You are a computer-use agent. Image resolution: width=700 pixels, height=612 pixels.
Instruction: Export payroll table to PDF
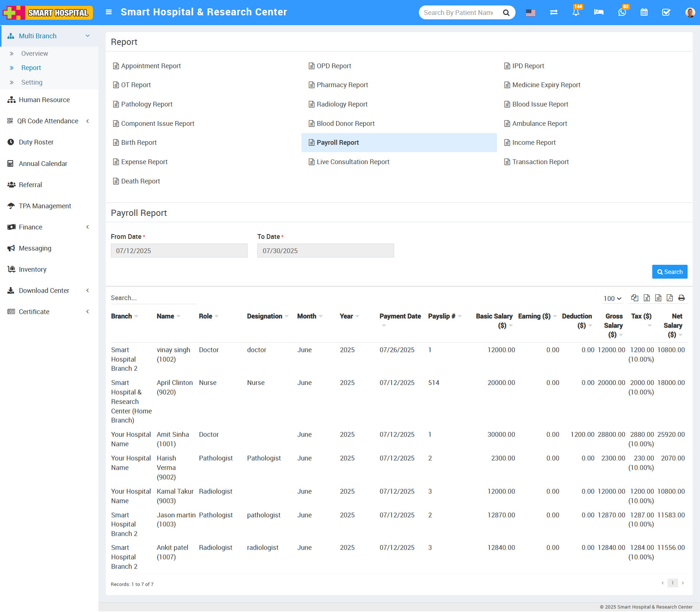point(670,298)
